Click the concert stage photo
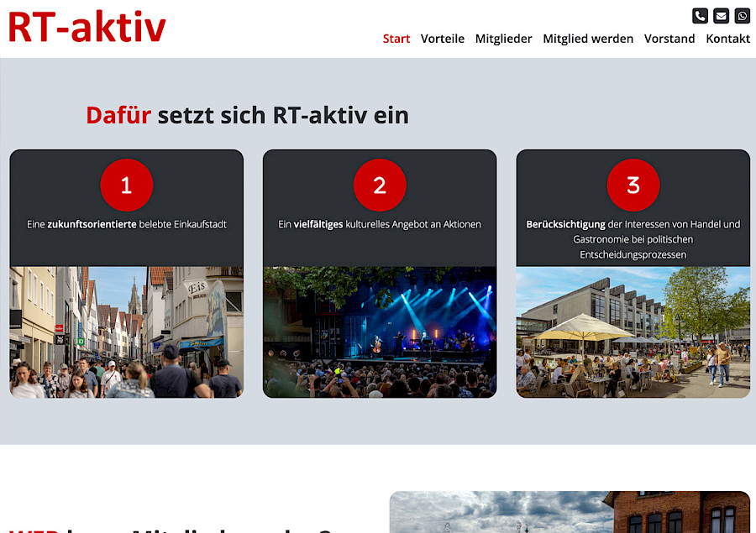The height and width of the screenshot is (533, 756). [380, 332]
